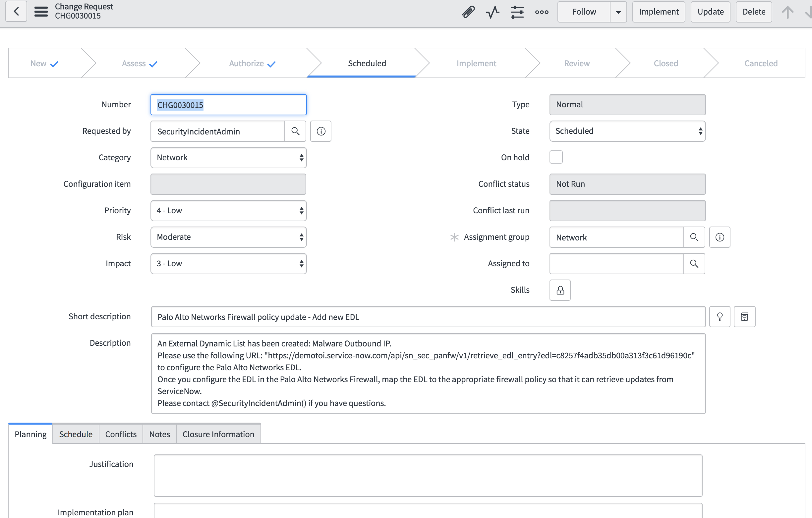Open the hamburger context menu icon

click(x=41, y=12)
